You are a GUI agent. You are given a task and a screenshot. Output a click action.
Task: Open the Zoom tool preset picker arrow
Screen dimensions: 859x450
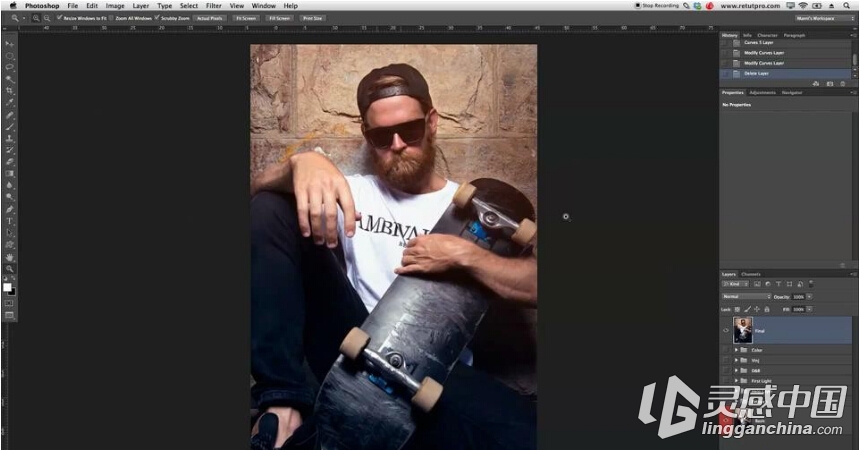(x=24, y=18)
